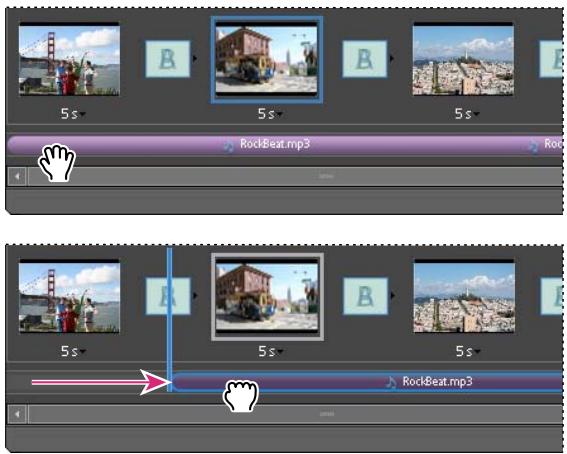Select RockBeat.mp3 audio clip in lower storyboard
Viewport: 567px width, 454px height.
click(x=367, y=382)
